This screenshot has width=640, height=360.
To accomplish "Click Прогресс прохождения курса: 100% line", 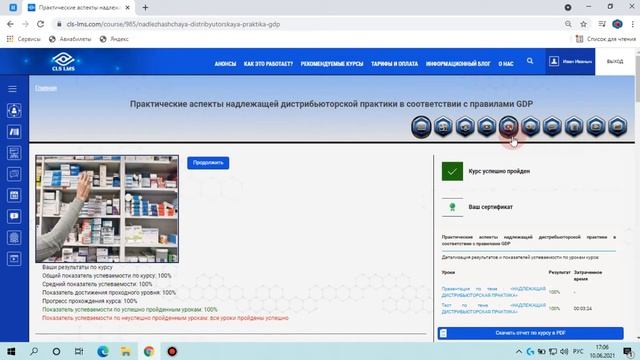I will (89, 301).
